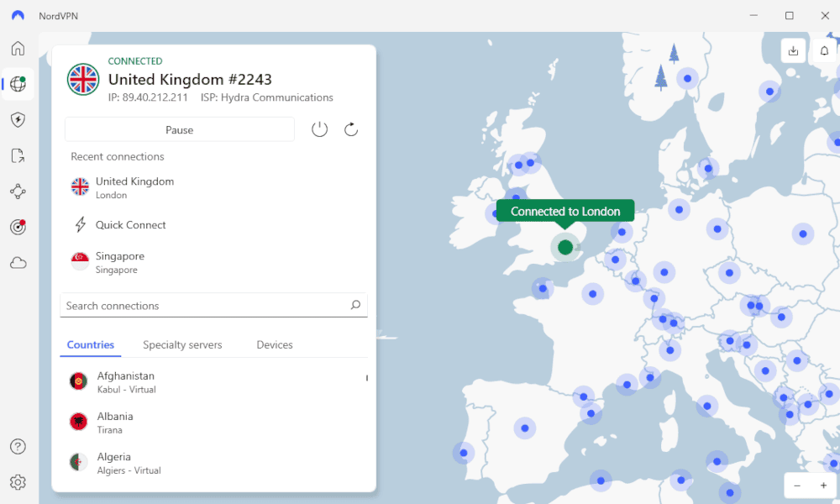Click the Quick Connect lightning icon
Screen dimensions: 840x504
pos(81,224)
